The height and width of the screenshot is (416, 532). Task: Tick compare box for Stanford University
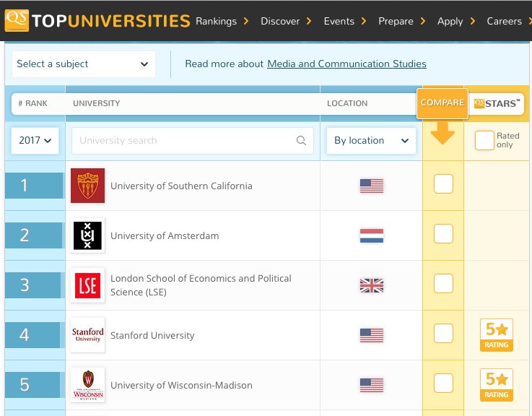(443, 333)
